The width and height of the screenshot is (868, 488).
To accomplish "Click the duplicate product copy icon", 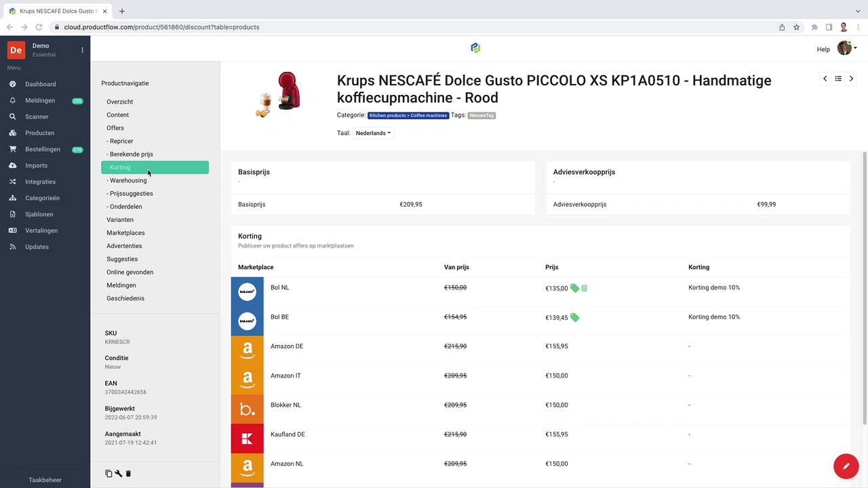I will pyautogui.click(x=108, y=474).
